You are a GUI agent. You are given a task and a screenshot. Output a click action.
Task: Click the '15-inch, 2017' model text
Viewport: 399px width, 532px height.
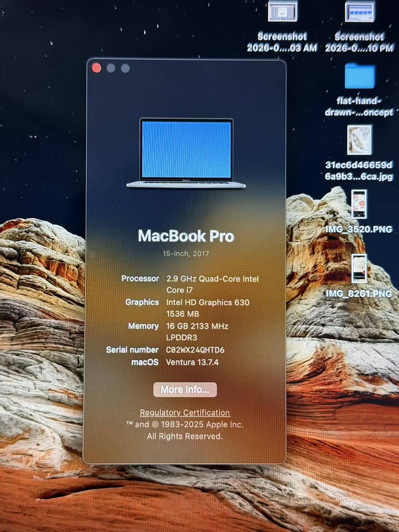click(186, 254)
